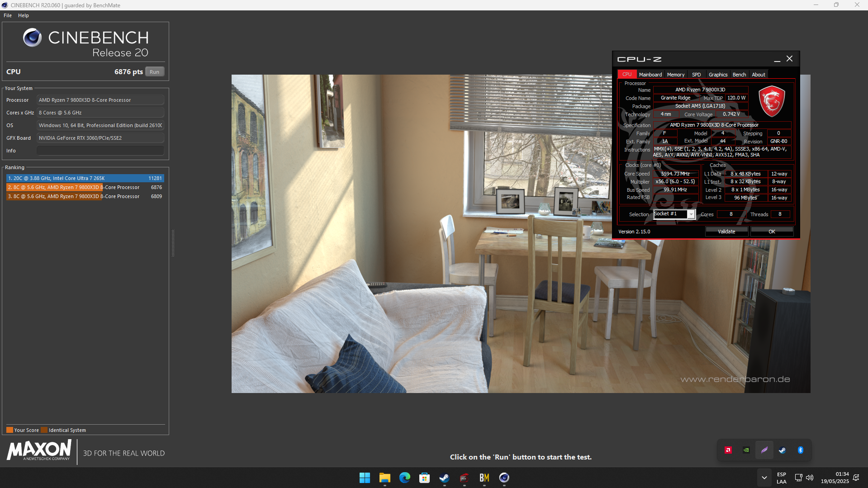Click the 6876 pts CPU score
The width and height of the screenshot is (868, 488).
pos(128,72)
